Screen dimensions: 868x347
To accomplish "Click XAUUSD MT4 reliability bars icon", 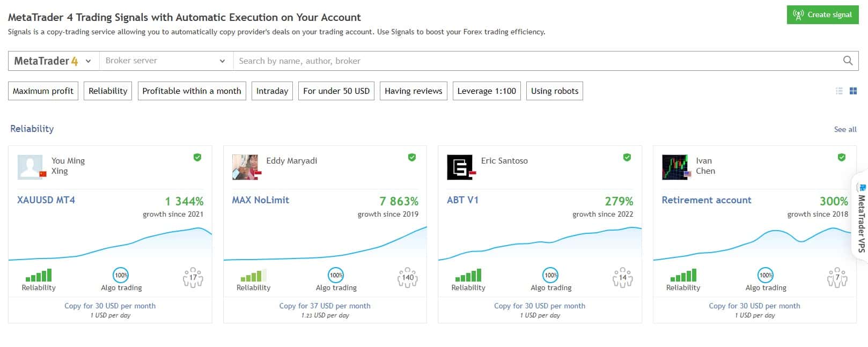I will tap(39, 275).
